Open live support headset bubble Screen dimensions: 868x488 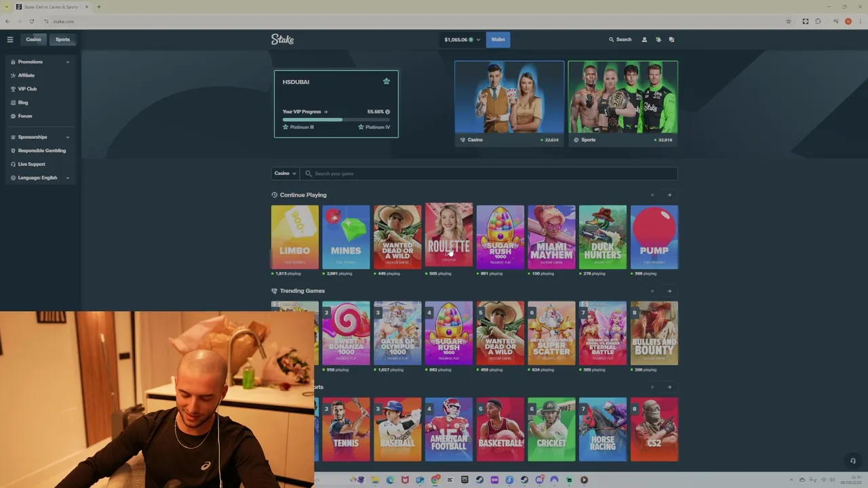[x=852, y=461]
